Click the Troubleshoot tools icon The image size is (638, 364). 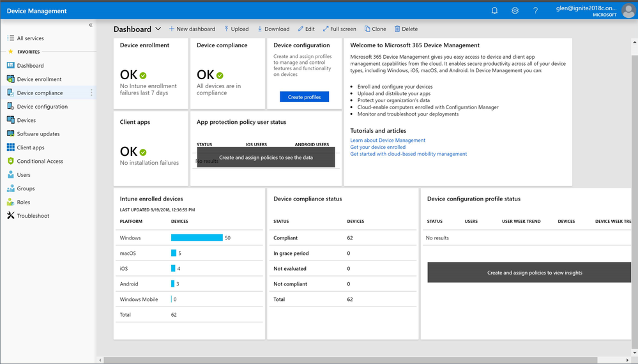[x=11, y=216]
